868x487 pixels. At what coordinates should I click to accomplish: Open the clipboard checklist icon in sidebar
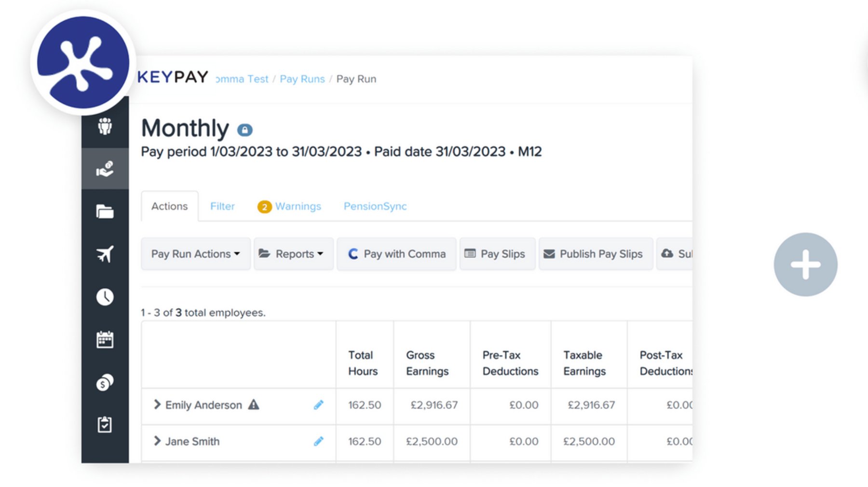(x=105, y=425)
